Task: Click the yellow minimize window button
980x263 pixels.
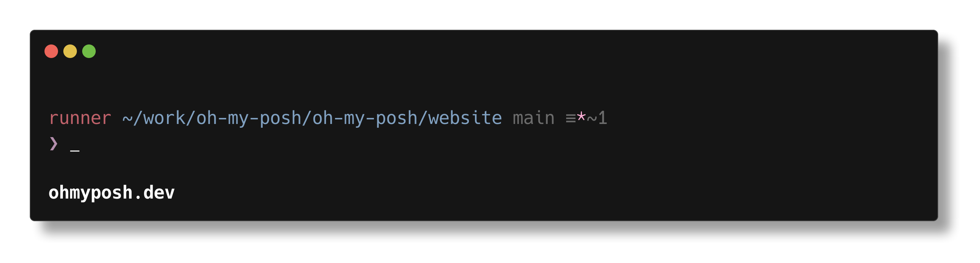Action: pyautogui.click(x=70, y=51)
